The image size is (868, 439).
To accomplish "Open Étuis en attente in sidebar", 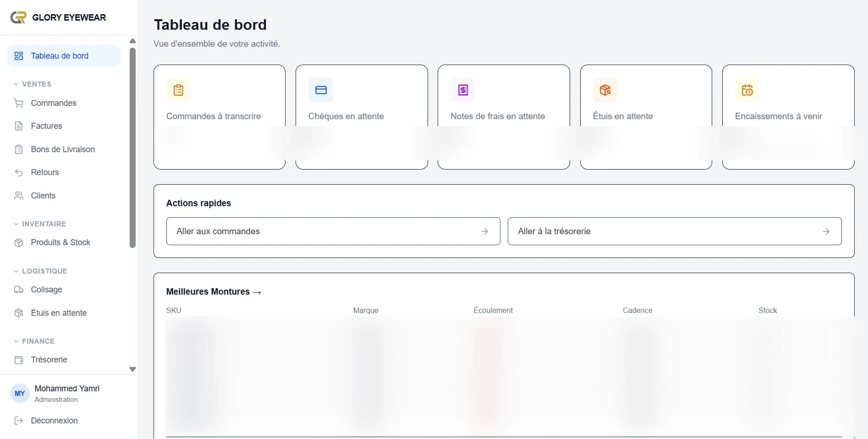I will (64, 313).
